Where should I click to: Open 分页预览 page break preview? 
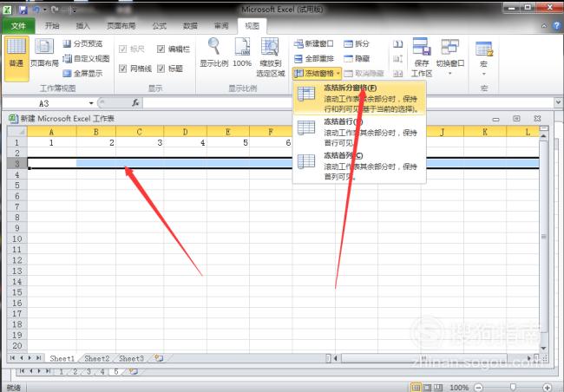click(83, 43)
